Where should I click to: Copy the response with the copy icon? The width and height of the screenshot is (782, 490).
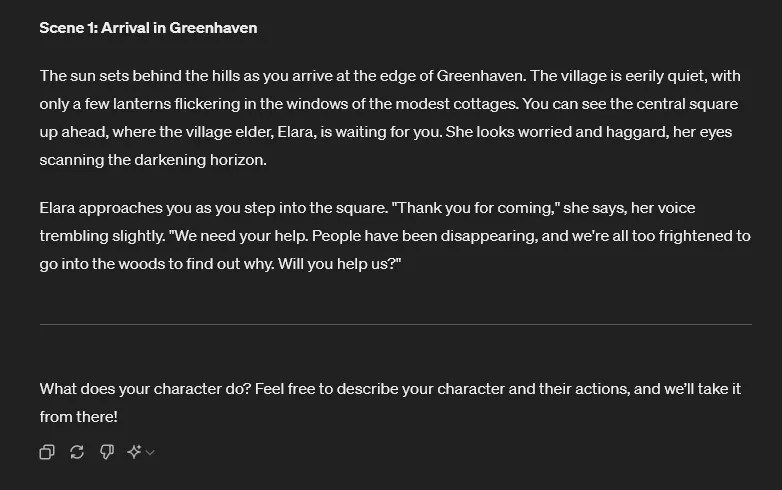click(x=47, y=452)
